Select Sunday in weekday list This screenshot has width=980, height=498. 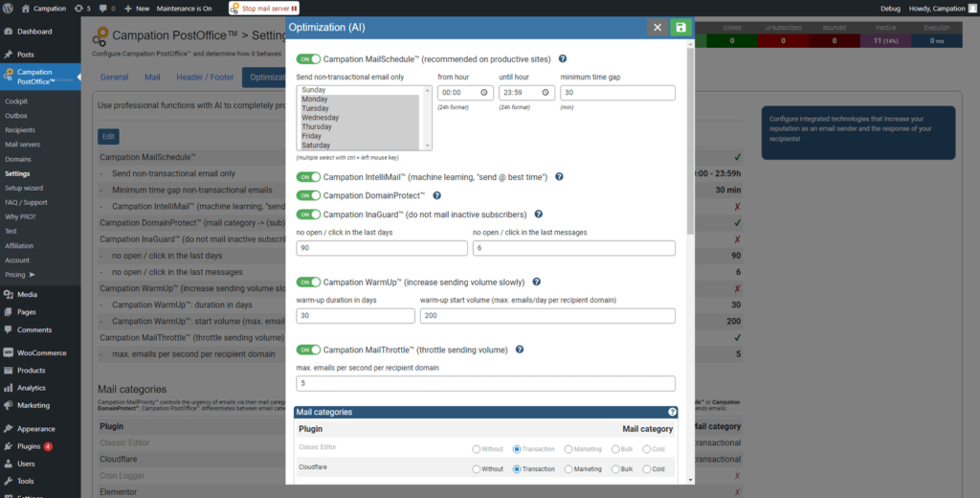(x=361, y=90)
